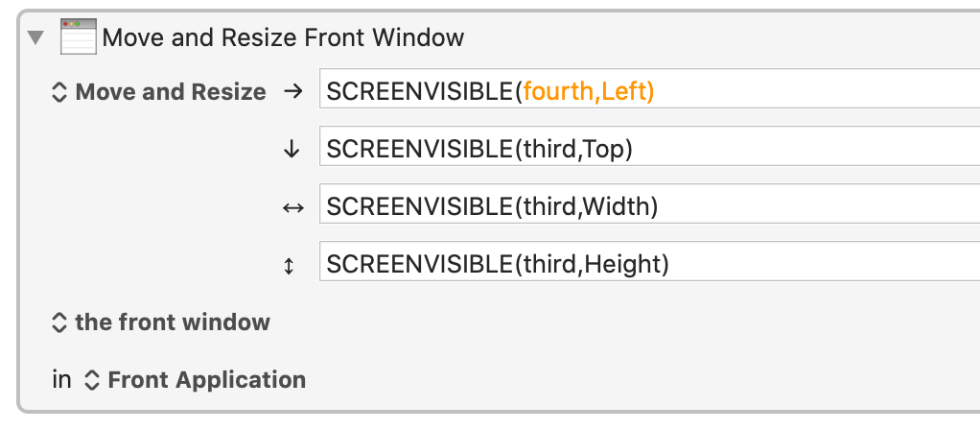This screenshot has width=980, height=430.
Task: Focus the SCREENVISIBLE(fourth,Left) field
Action: 649,88
